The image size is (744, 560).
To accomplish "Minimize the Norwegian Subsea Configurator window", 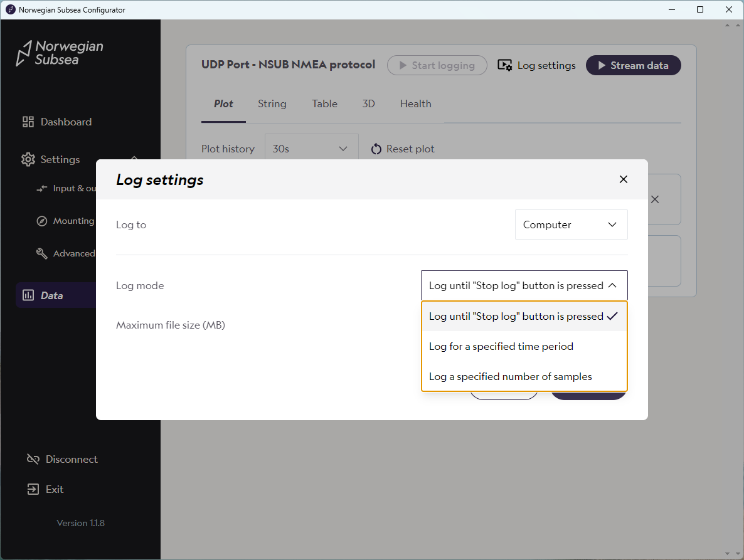I will 672,9.
